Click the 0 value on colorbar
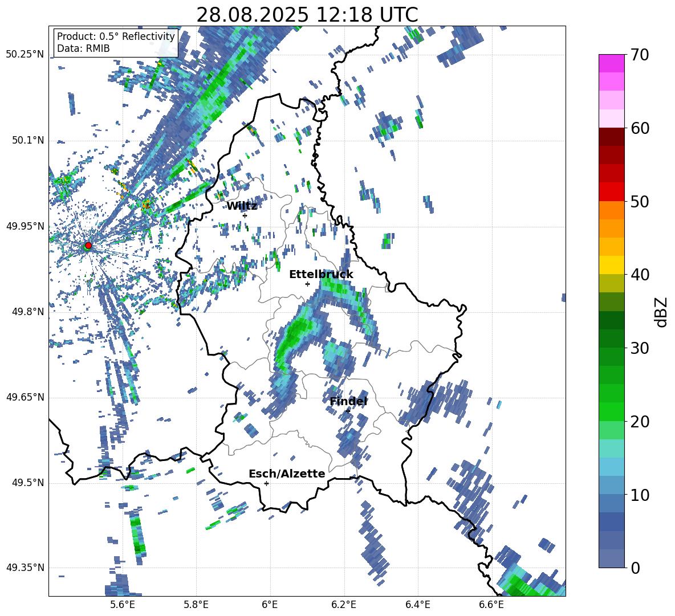 click(x=635, y=568)
